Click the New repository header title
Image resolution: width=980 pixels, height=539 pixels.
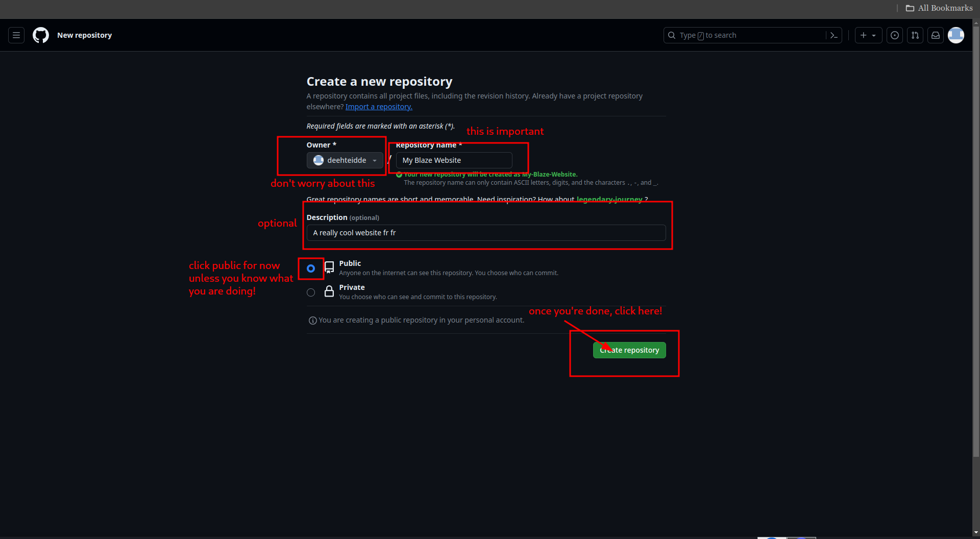pos(84,35)
